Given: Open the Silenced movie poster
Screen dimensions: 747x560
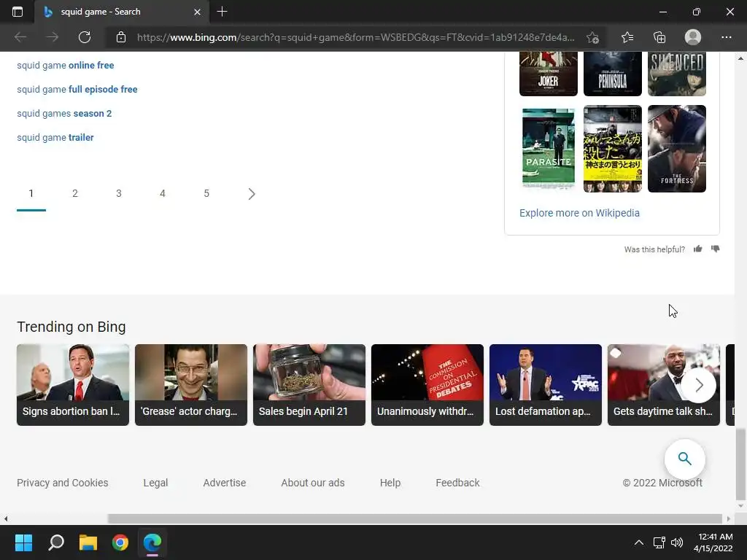Looking at the screenshot, I should click(x=676, y=74).
